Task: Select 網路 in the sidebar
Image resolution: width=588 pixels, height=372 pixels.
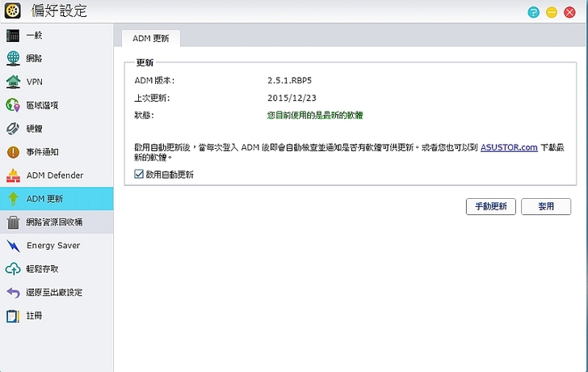Action: coord(57,58)
